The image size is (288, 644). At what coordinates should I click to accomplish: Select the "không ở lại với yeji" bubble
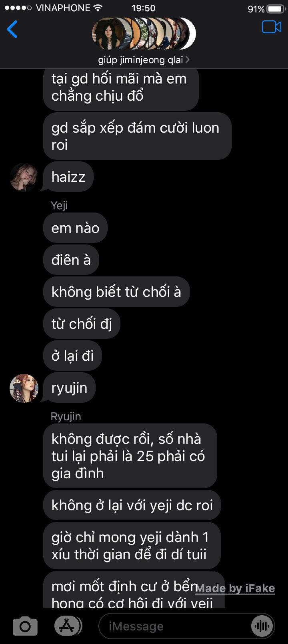click(132, 505)
